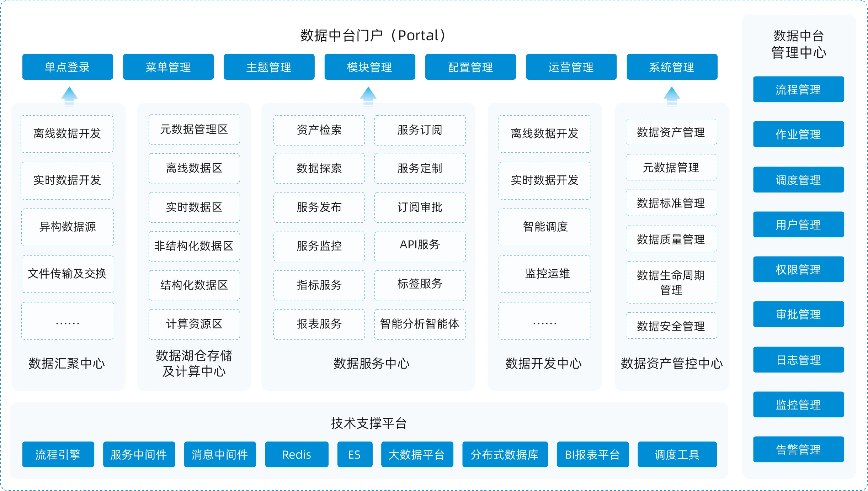Click the Redis platform button
The image size is (868, 491).
pos(297,454)
